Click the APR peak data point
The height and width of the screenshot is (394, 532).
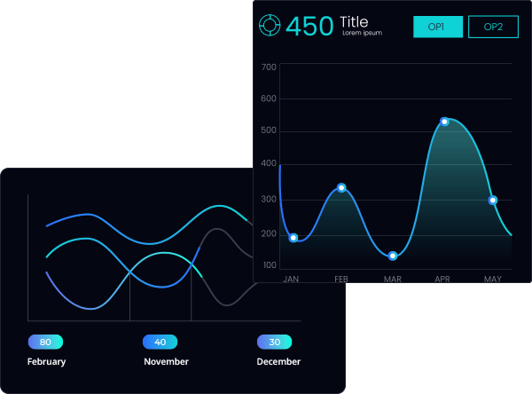(444, 122)
